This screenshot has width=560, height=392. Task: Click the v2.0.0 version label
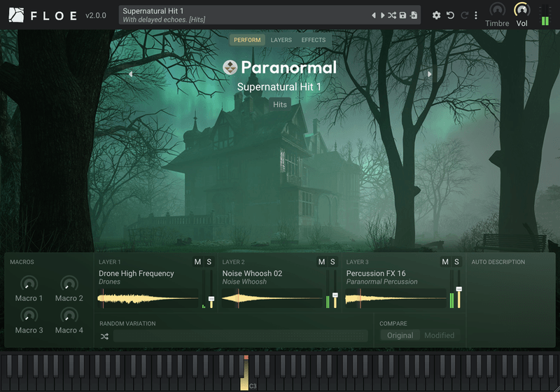(96, 15)
